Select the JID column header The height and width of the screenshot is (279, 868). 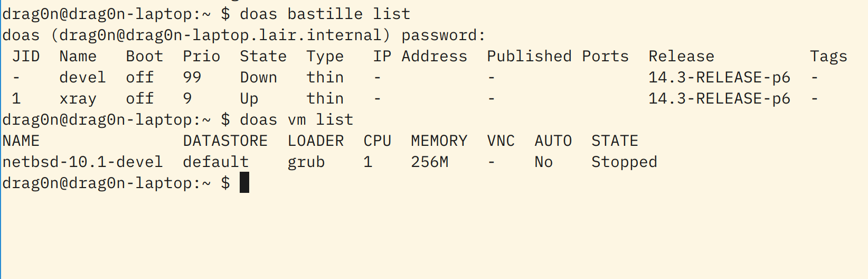26,57
